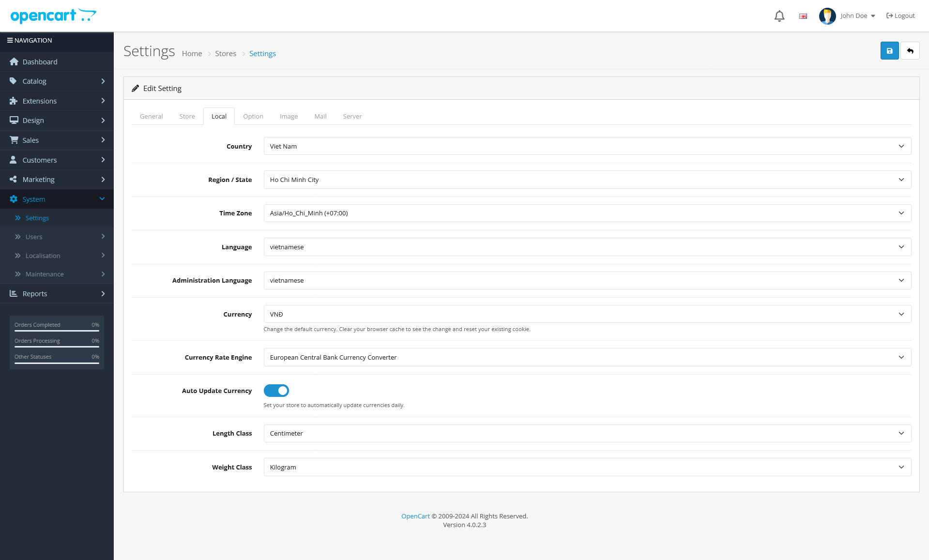Open the notifications bell icon
Image resolution: width=929 pixels, height=560 pixels.
779,16
